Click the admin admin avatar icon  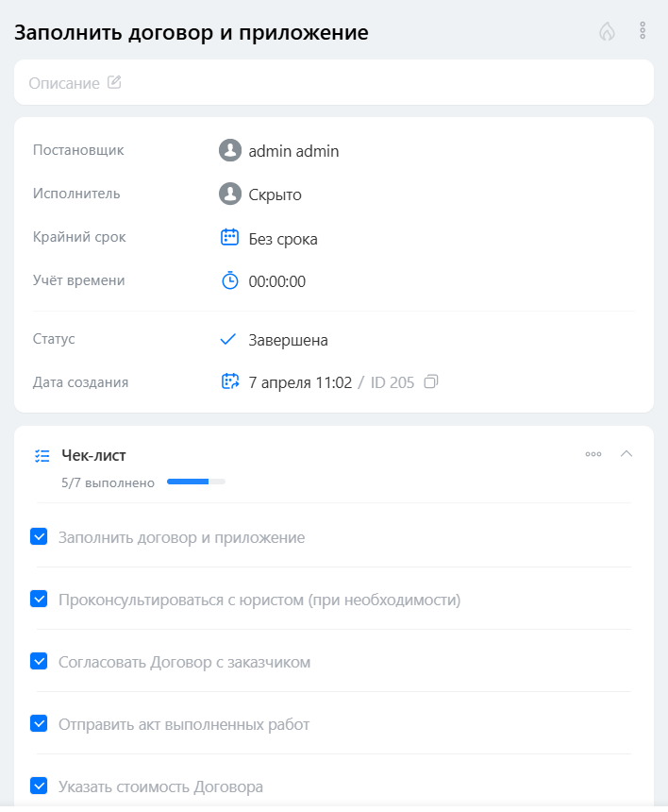[x=230, y=150]
